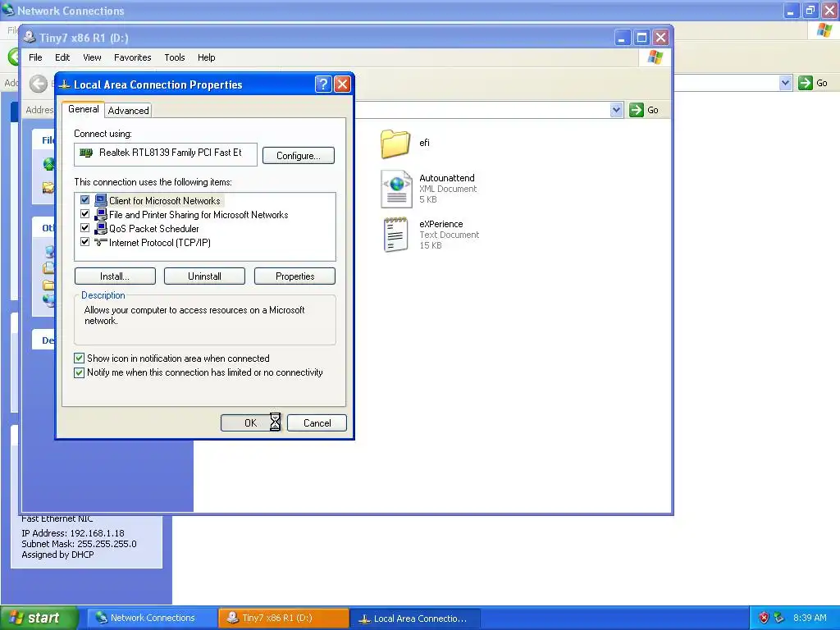This screenshot has height=630, width=840.
Task: Click the Uninstall button
Action: (204, 276)
